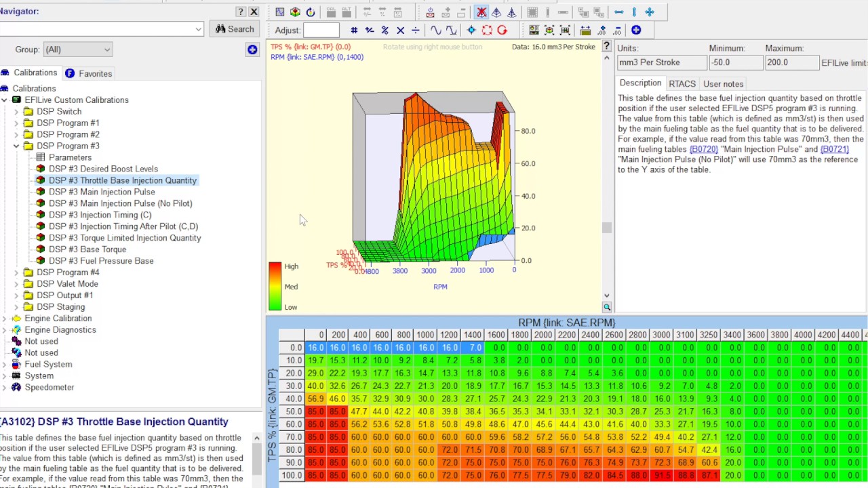This screenshot has width=868, height=488.
Task: Click the decrease decimal places icon
Action: (616, 30)
